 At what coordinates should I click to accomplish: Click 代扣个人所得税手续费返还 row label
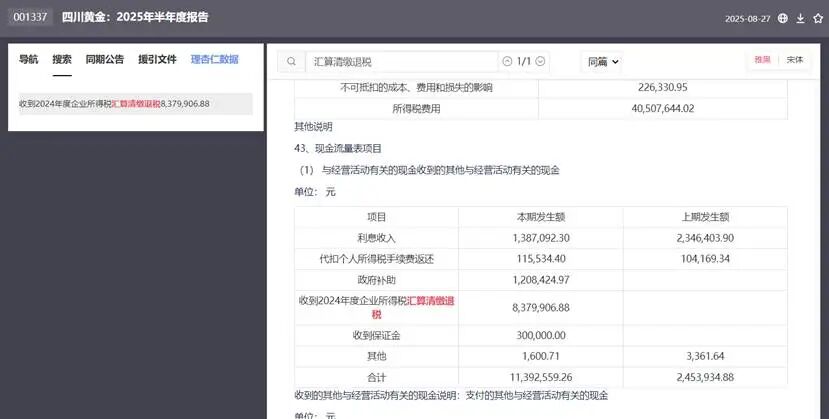click(x=376, y=259)
